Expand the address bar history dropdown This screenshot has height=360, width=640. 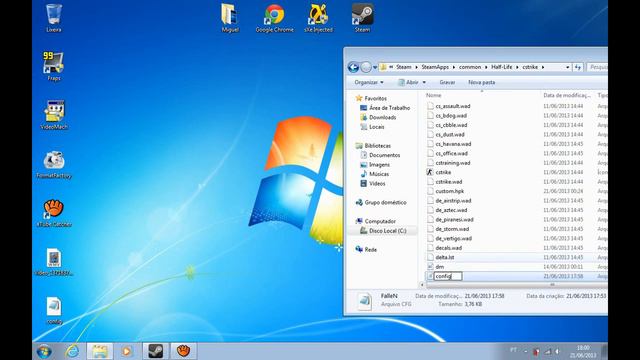point(568,67)
